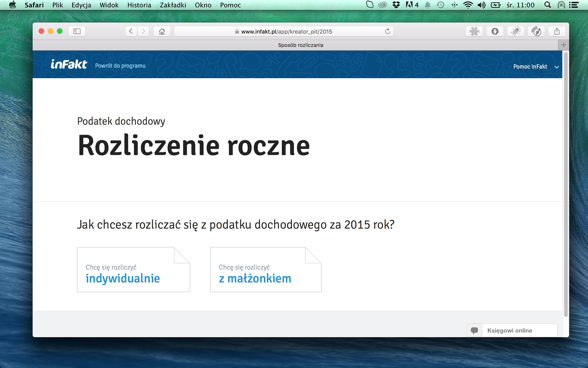This screenshot has height=368, width=588.
Task: Follow the Powrót do programu link
Action: (120, 66)
